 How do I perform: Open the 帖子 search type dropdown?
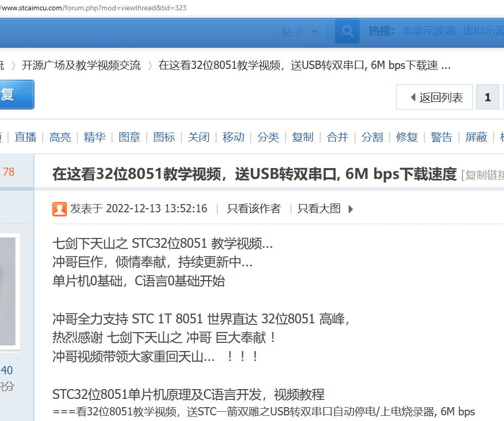(x=300, y=31)
